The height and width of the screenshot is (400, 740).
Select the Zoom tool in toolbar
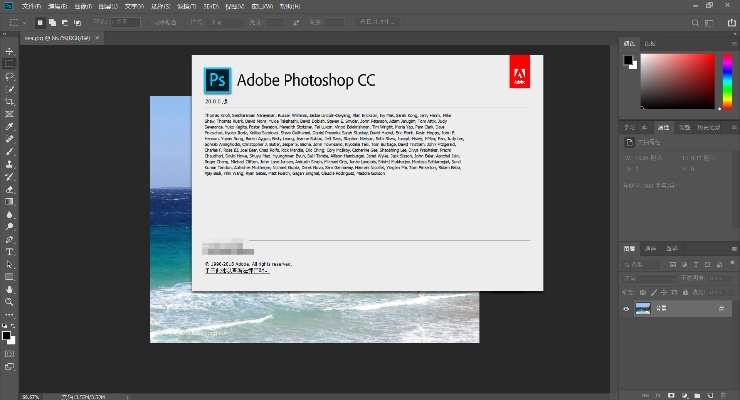[x=9, y=301]
